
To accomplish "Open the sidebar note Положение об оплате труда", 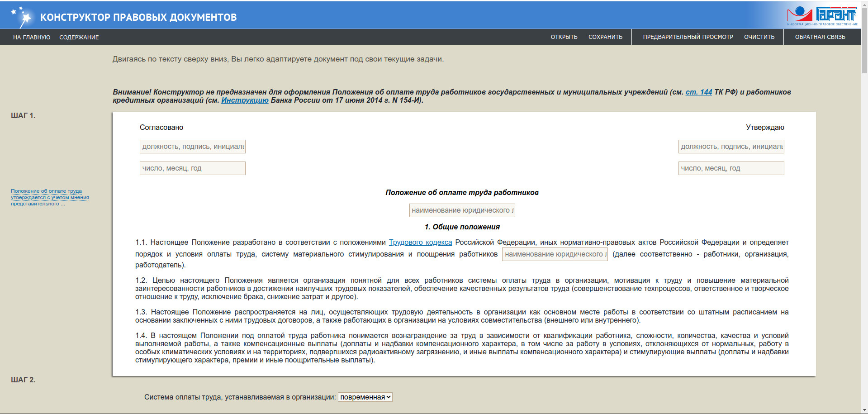I will (x=50, y=197).
